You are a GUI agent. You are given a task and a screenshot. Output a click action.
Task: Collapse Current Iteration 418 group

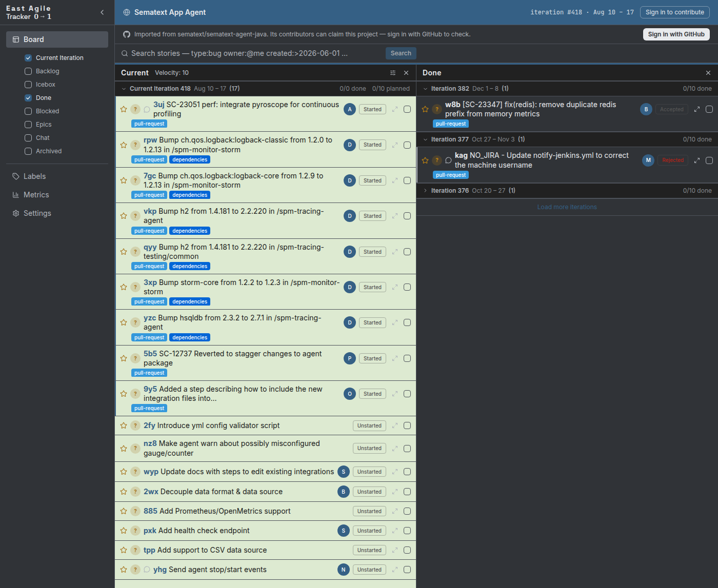coord(124,89)
